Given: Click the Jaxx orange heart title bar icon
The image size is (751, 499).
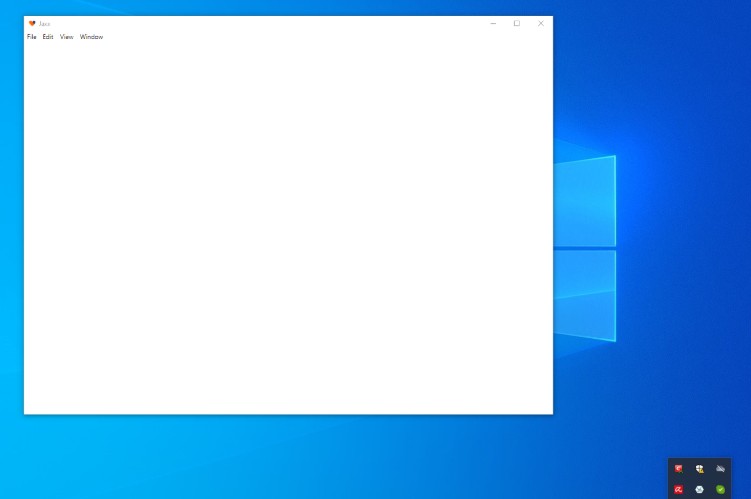Looking at the screenshot, I should pyautogui.click(x=32, y=23).
